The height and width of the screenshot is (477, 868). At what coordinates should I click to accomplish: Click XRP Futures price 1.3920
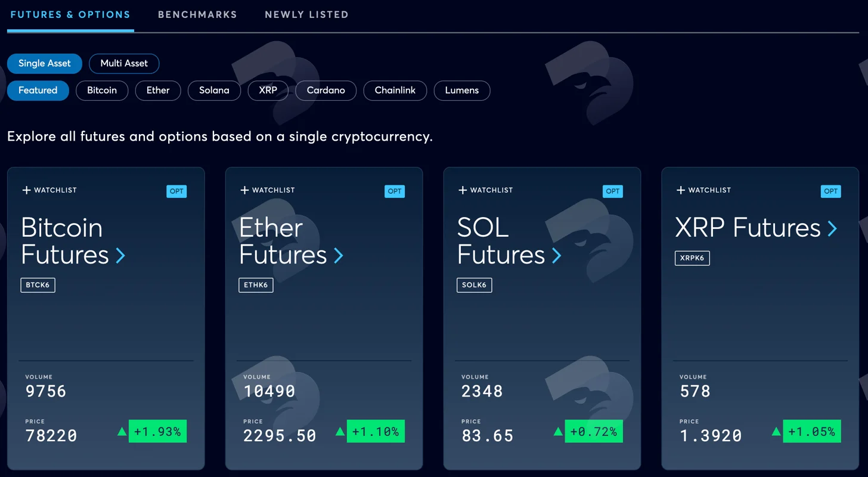[x=711, y=436]
